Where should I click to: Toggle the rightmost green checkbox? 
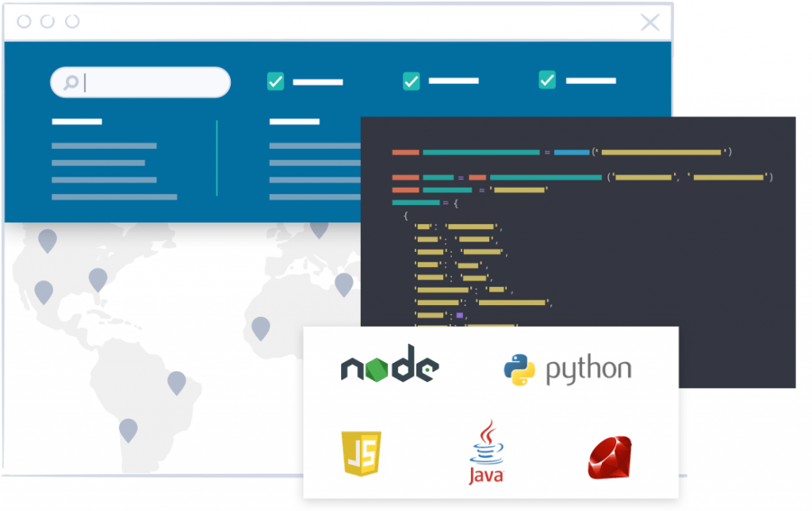click(547, 80)
